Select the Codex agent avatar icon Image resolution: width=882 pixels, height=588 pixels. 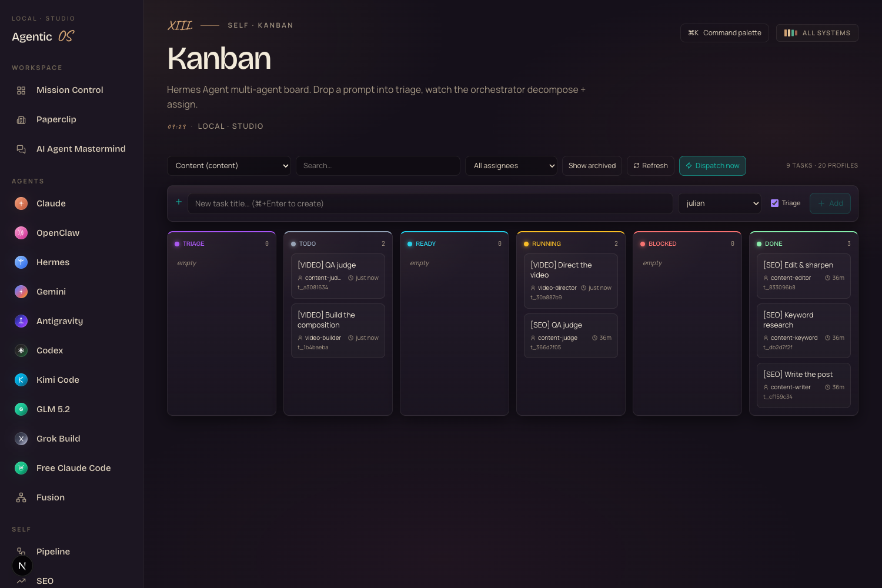[21, 350]
